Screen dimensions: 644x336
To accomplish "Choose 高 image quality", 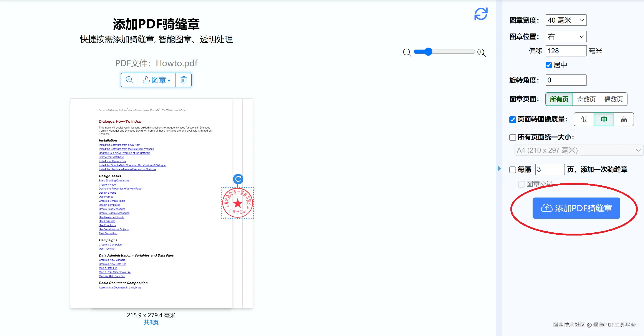I will (624, 119).
